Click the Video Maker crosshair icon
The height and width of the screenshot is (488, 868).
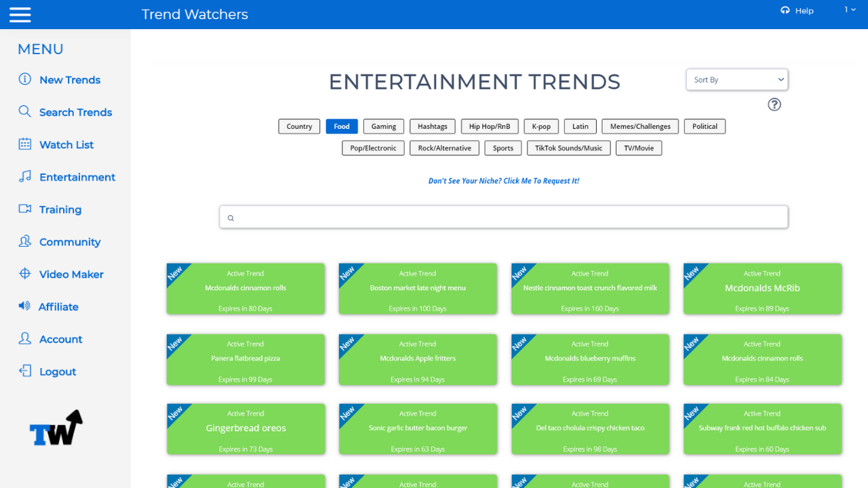(x=25, y=273)
